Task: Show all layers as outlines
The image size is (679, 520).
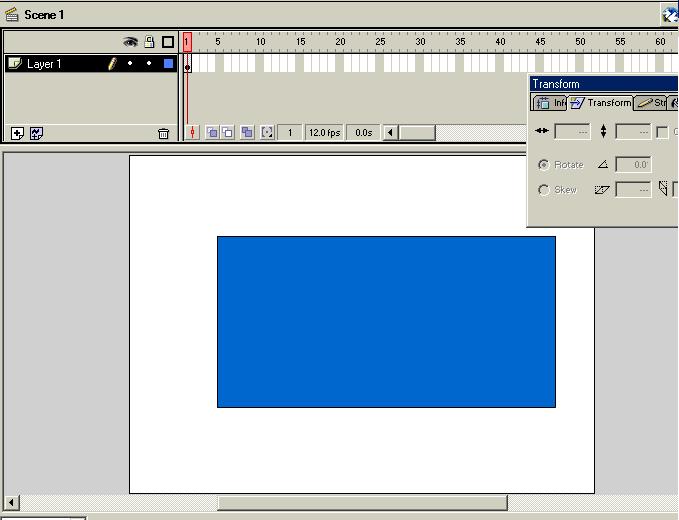Action: [x=168, y=42]
